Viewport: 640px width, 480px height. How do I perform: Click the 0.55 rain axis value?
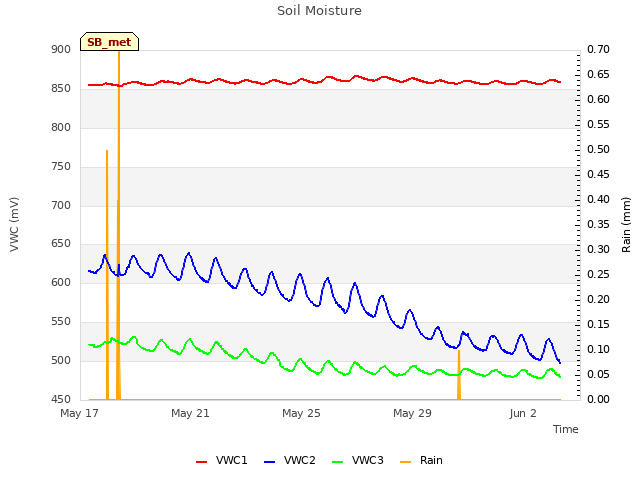click(598, 124)
